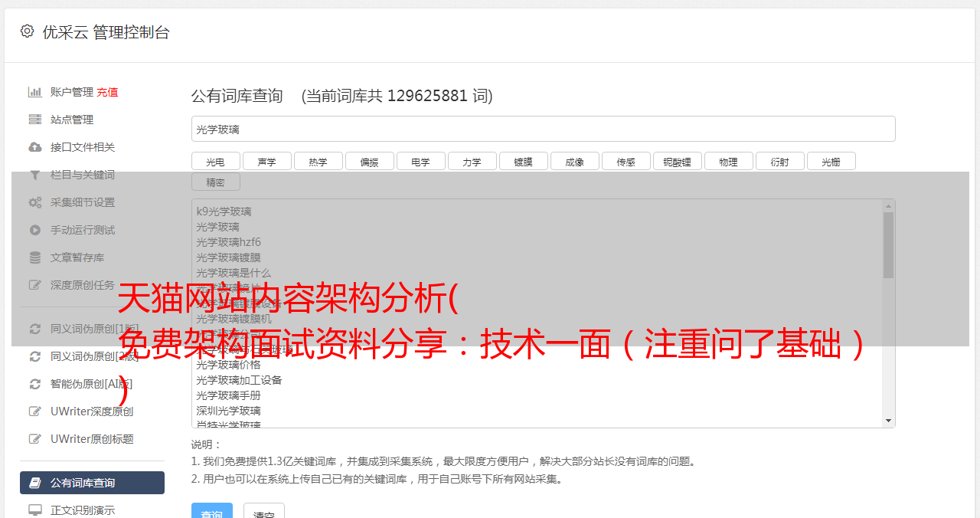Select the 电学 tag button

pyautogui.click(x=420, y=161)
